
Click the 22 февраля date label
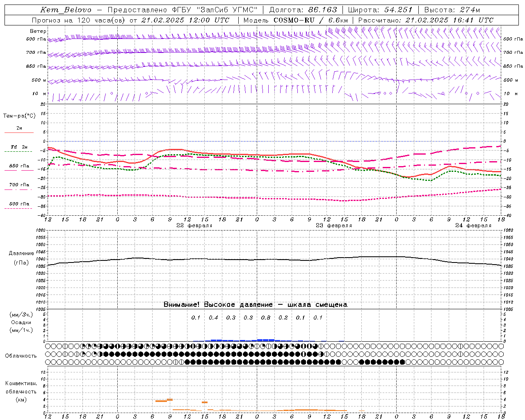tap(194, 226)
